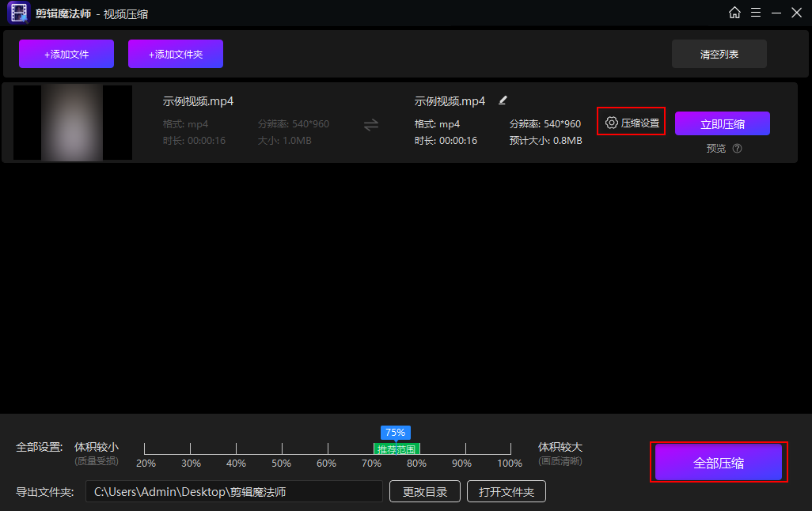Close the 视频压缩 window
This screenshot has height=511, width=812.
click(796, 13)
